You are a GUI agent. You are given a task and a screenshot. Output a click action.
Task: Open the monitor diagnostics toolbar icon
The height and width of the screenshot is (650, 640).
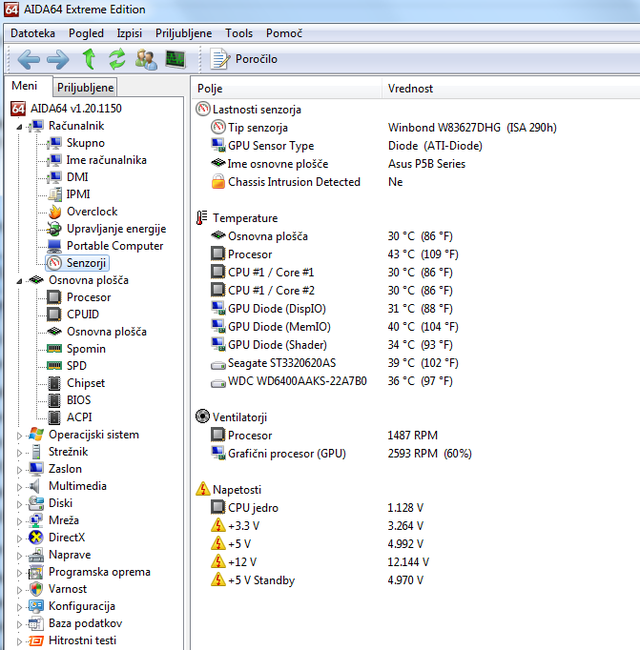click(175, 59)
